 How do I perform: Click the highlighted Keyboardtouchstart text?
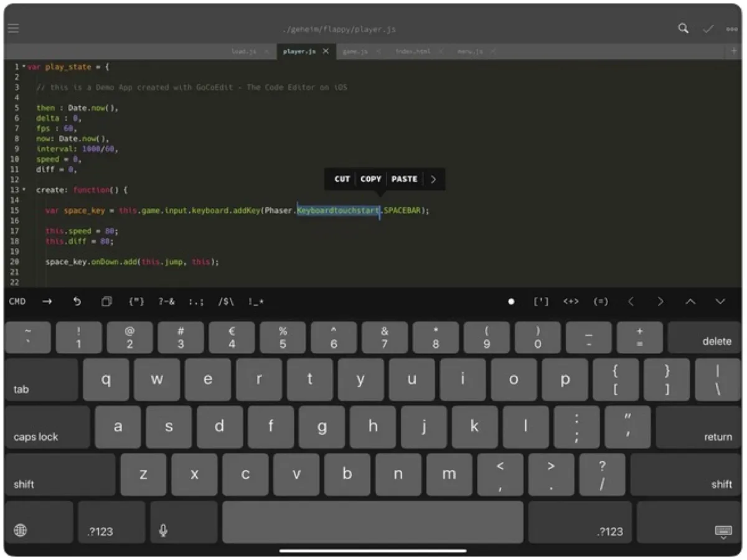338,210
